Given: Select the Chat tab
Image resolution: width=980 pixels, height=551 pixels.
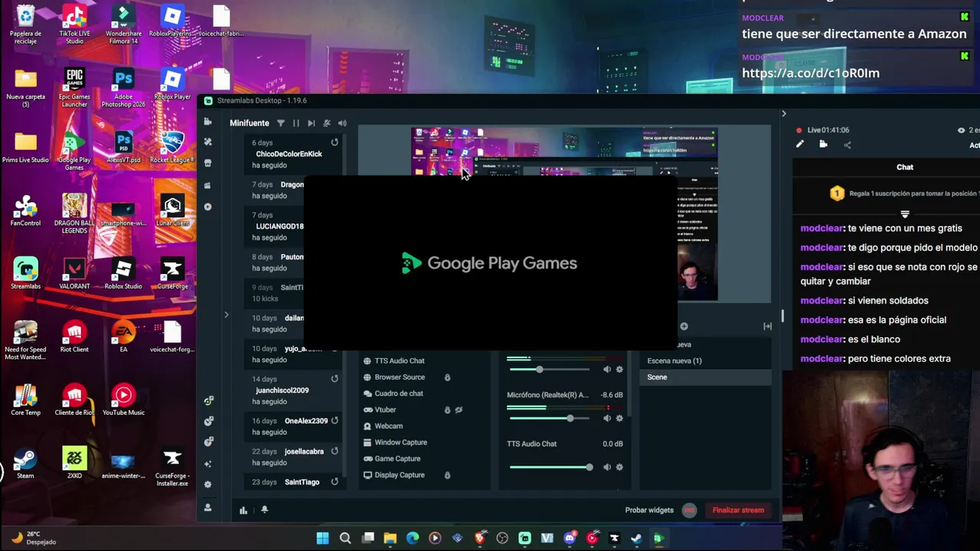Looking at the screenshot, I should [905, 167].
